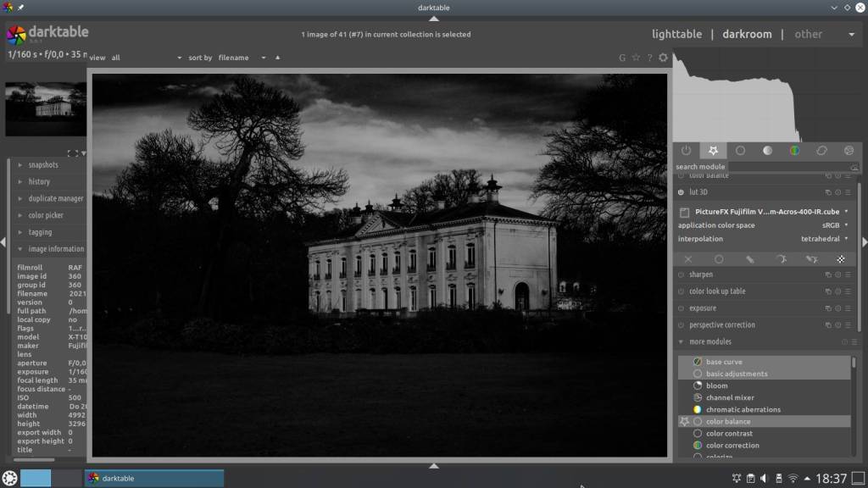Click the fullscreen navigation preview icon
Screen dimensions: 868x488
73,153
